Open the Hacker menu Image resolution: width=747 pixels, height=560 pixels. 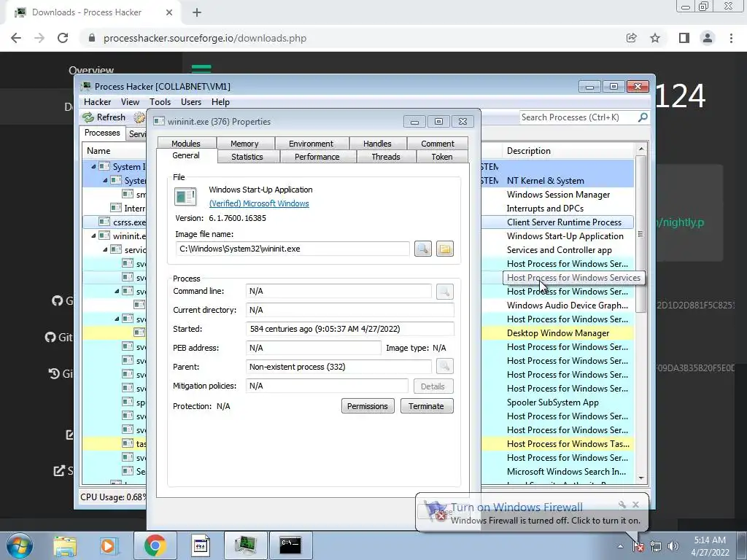coord(97,102)
